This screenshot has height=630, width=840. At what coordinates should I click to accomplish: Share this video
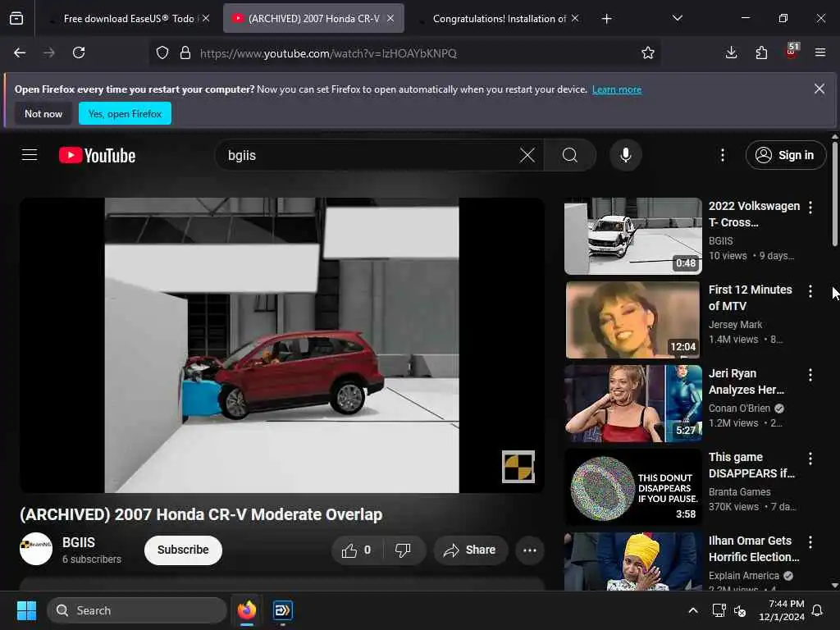coord(470,550)
